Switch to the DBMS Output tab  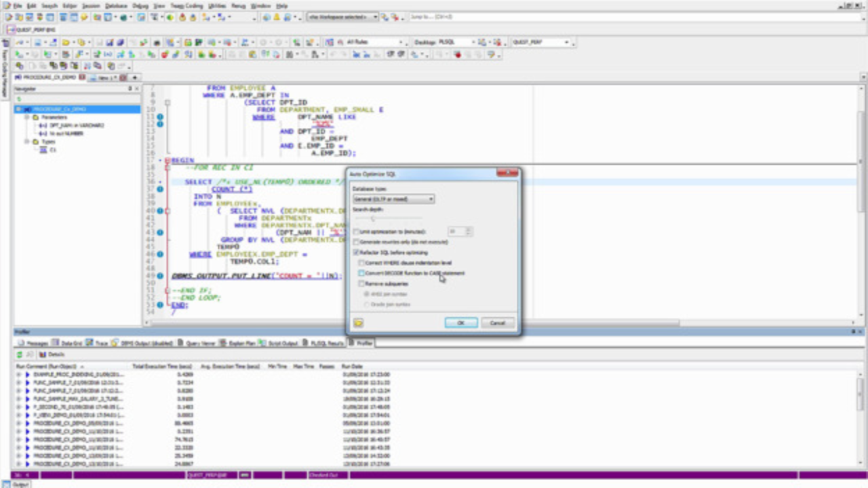142,344
